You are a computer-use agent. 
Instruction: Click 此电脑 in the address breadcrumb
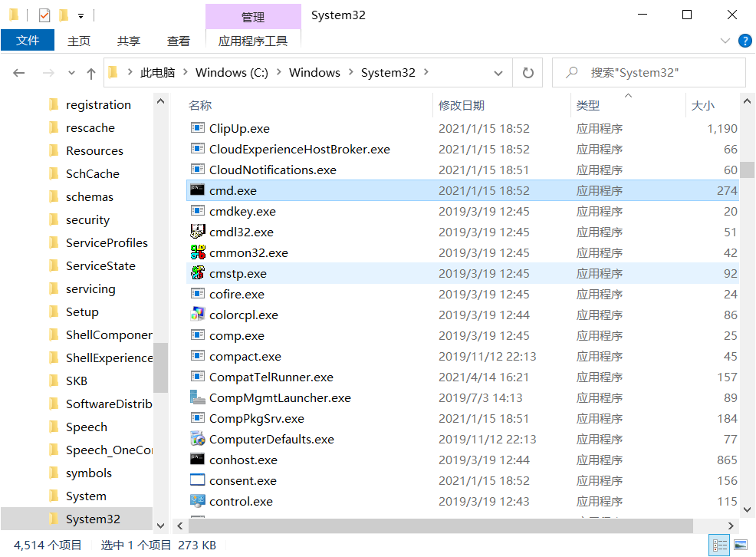point(157,72)
